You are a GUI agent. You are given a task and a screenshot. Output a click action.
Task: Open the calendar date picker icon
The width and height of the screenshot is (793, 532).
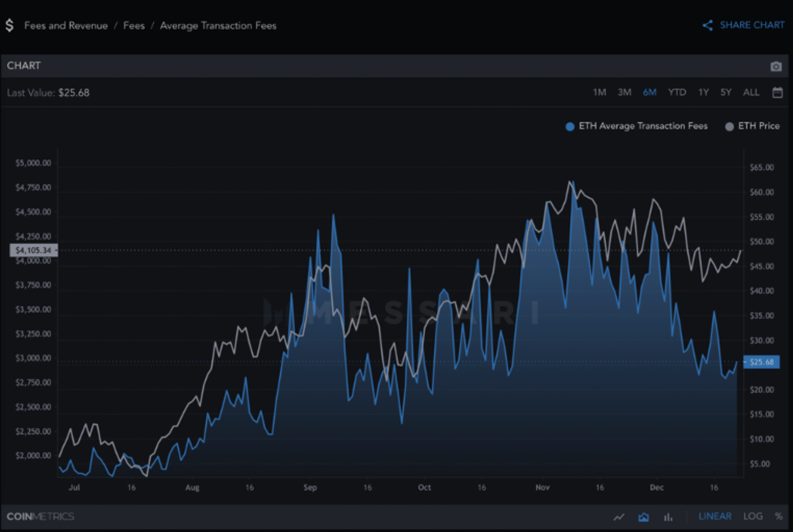click(777, 93)
